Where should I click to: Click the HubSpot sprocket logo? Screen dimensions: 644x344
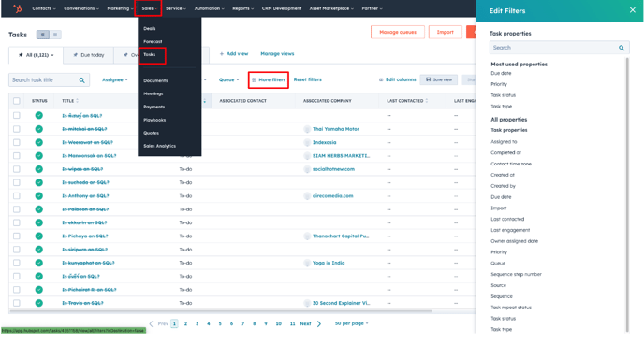[x=17, y=8]
